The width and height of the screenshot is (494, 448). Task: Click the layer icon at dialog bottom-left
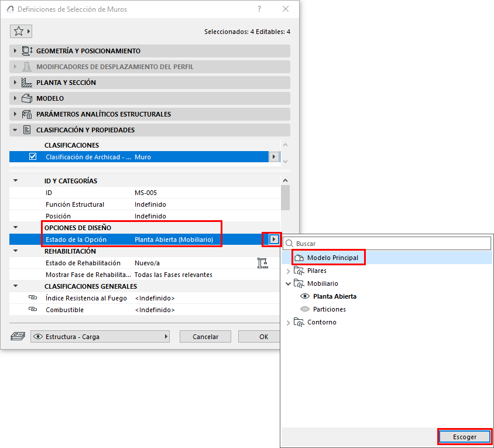point(18,336)
